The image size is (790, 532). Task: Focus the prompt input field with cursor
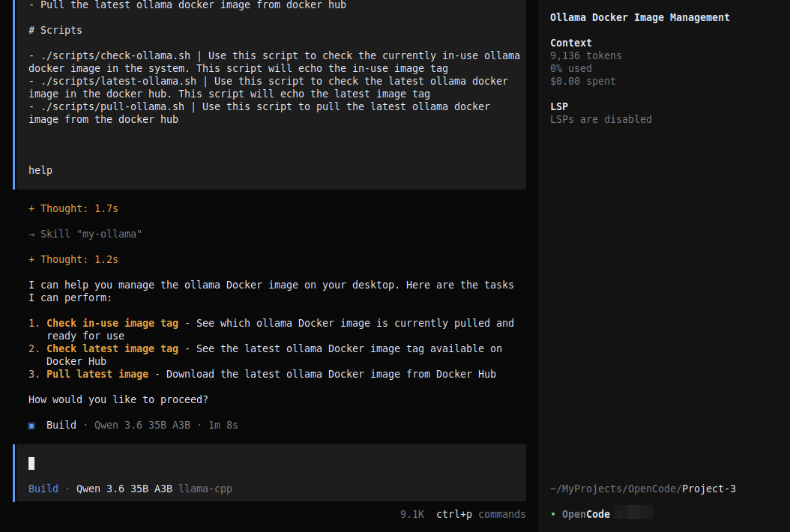pos(271,463)
